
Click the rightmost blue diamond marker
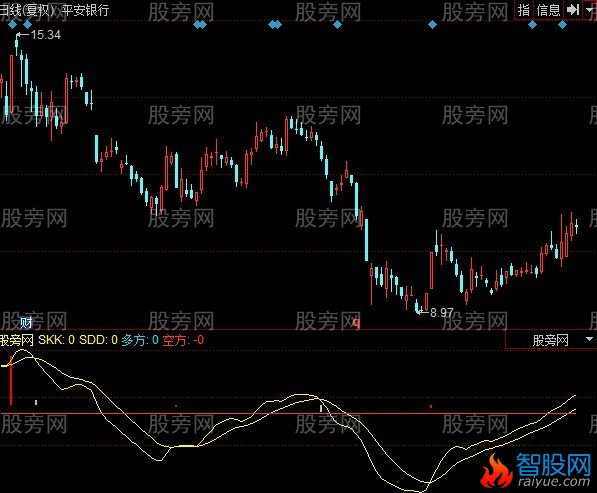pos(562,25)
